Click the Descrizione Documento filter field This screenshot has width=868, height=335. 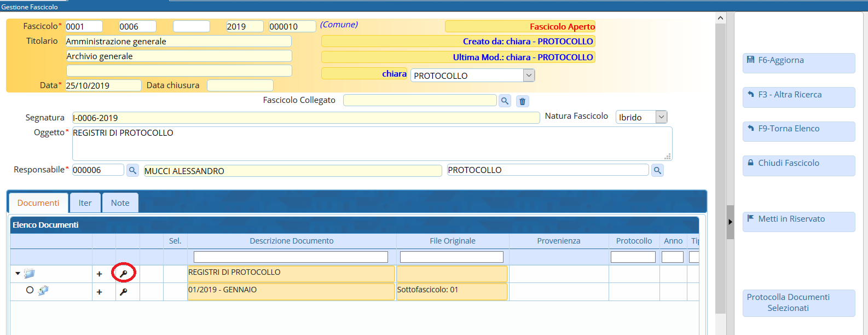(x=291, y=257)
